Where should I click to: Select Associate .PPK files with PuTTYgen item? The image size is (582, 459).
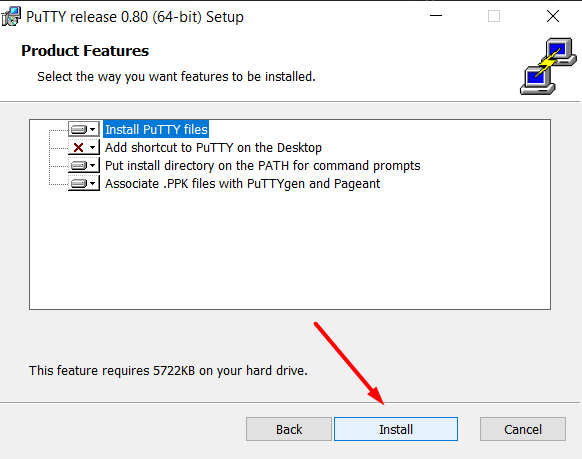pyautogui.click(x=242, y=184)
